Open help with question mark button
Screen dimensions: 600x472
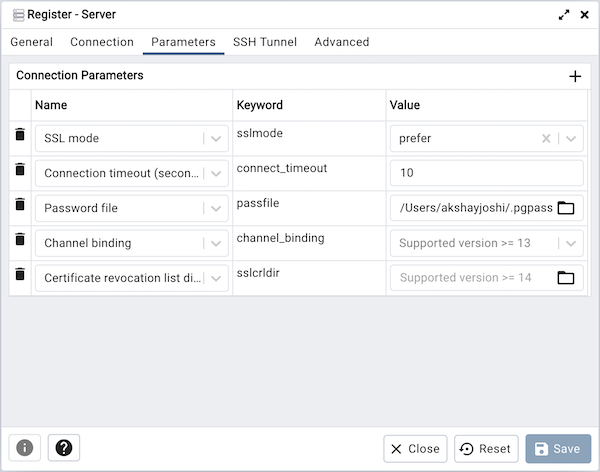tap(63, 448)
